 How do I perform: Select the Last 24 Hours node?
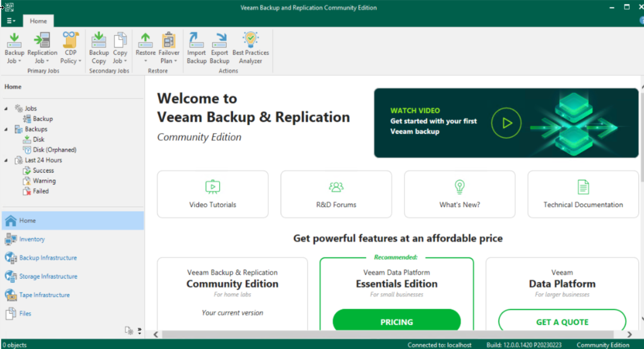38,160
